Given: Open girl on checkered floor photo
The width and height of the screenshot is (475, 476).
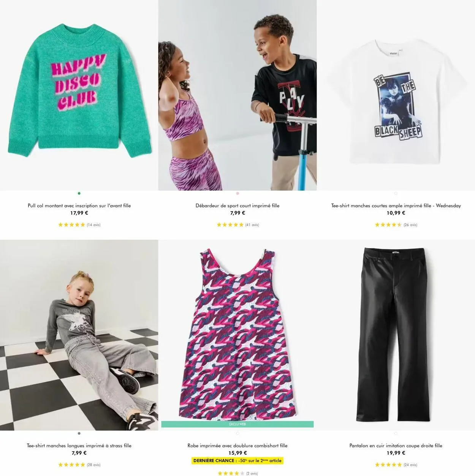Looking at the screenshot, I should point(79,335).
